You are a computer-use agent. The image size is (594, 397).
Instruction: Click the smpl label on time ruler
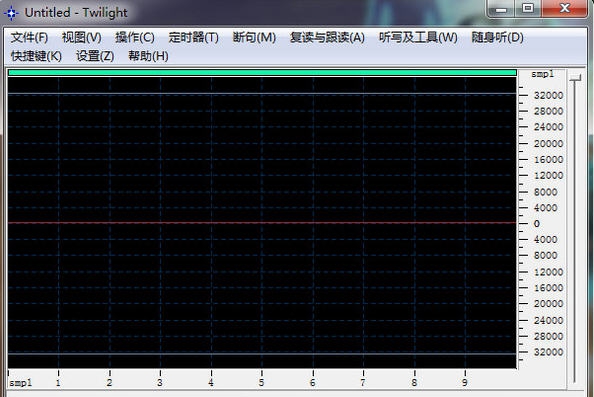pos(20,383)
